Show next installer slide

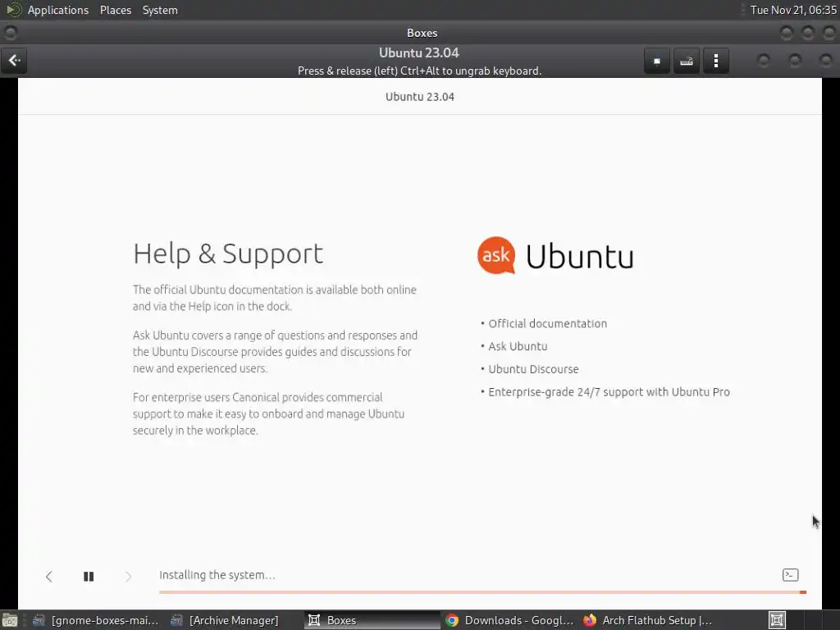128,577
